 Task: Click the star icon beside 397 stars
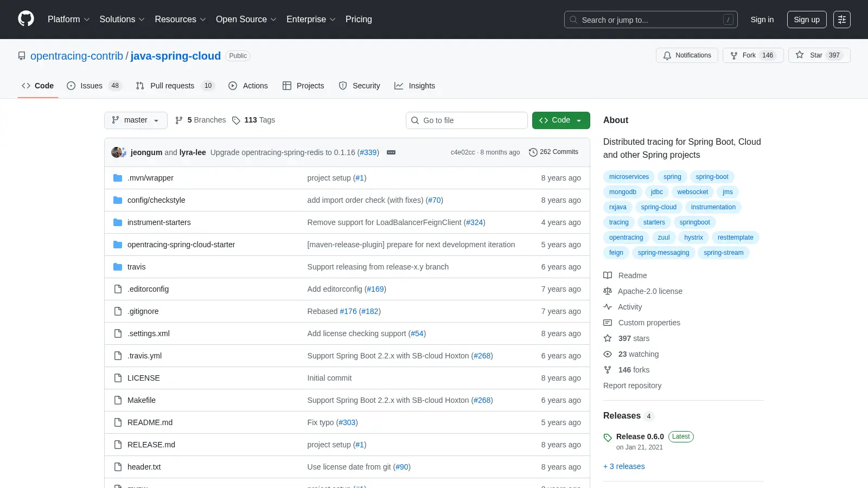click(608, 338)
